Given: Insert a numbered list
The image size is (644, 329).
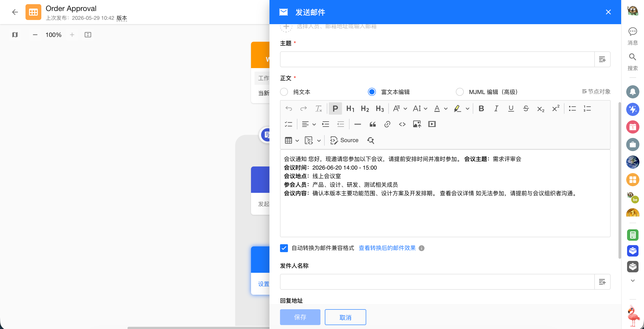Looking at the screenshot, I should (x=587, y=109).
